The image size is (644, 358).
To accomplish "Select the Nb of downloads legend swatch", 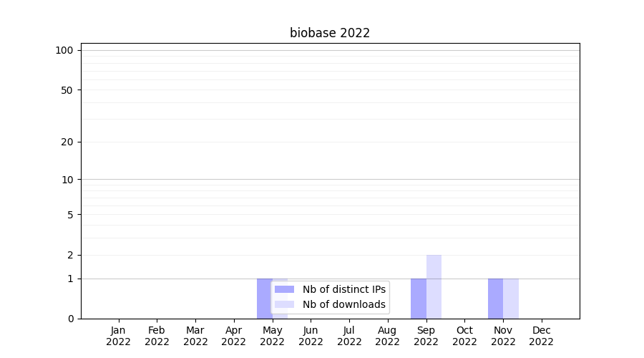I will click(284, 304).
